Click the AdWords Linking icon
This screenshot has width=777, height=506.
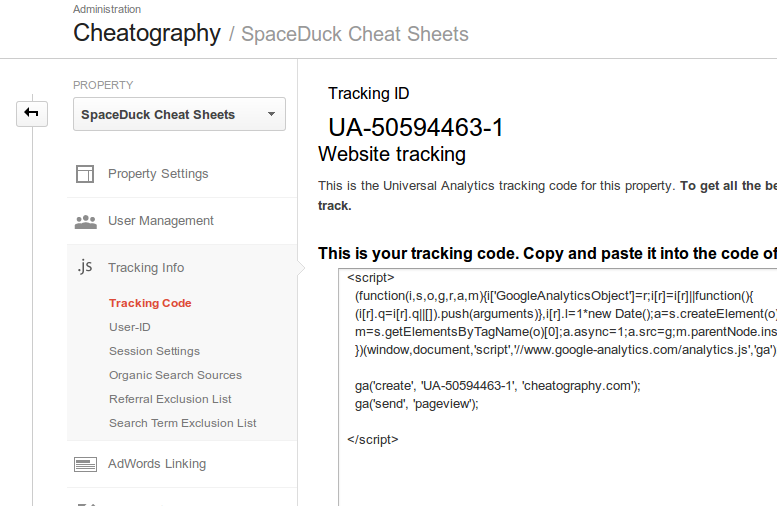85,464
